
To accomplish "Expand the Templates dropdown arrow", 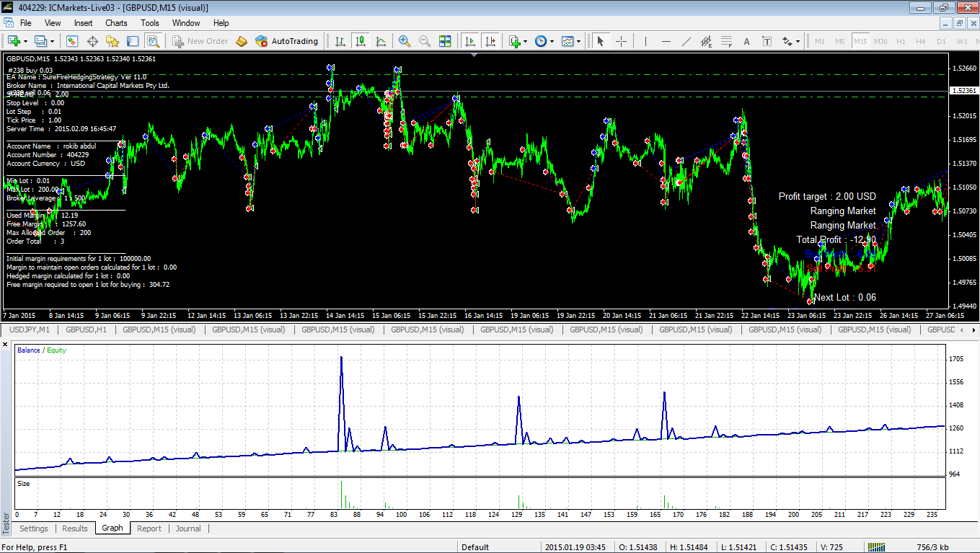I will pyautogui.click(x=580, y=41).
